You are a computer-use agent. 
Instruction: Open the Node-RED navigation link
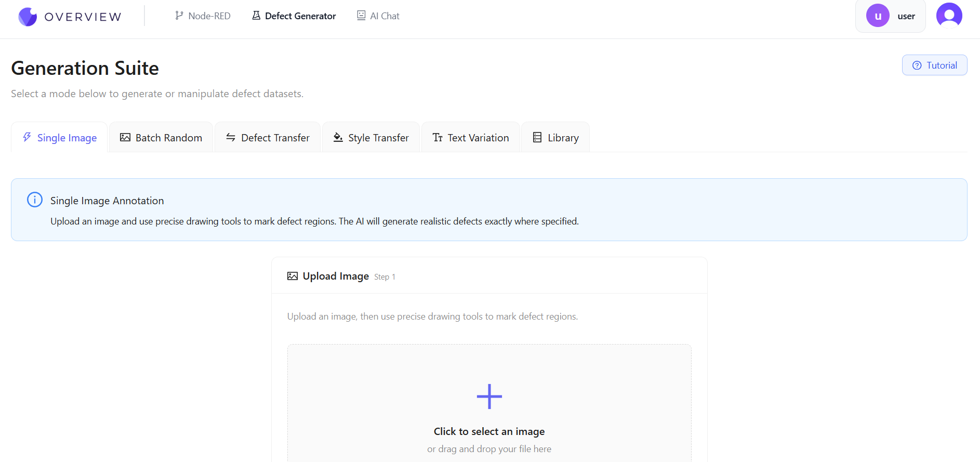pos(203,16)
